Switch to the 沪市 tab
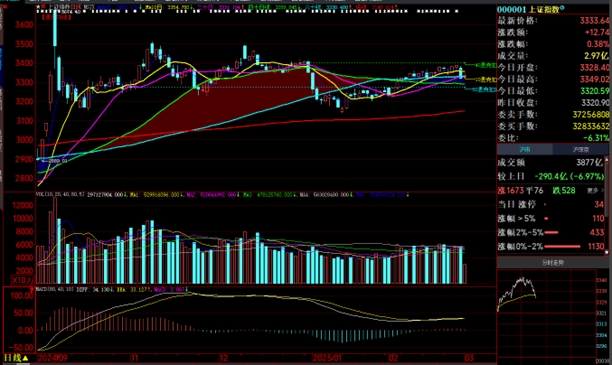 (x=525, y=150)
